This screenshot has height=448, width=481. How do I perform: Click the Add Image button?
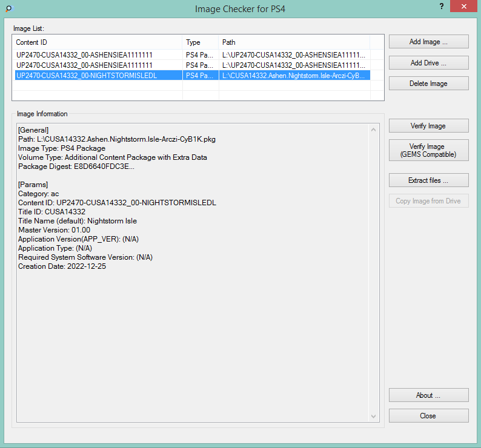click(428, 42)
